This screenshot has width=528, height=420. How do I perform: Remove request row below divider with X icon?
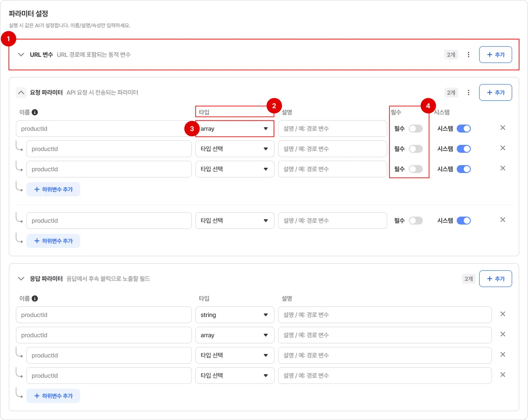pos(503,220)
